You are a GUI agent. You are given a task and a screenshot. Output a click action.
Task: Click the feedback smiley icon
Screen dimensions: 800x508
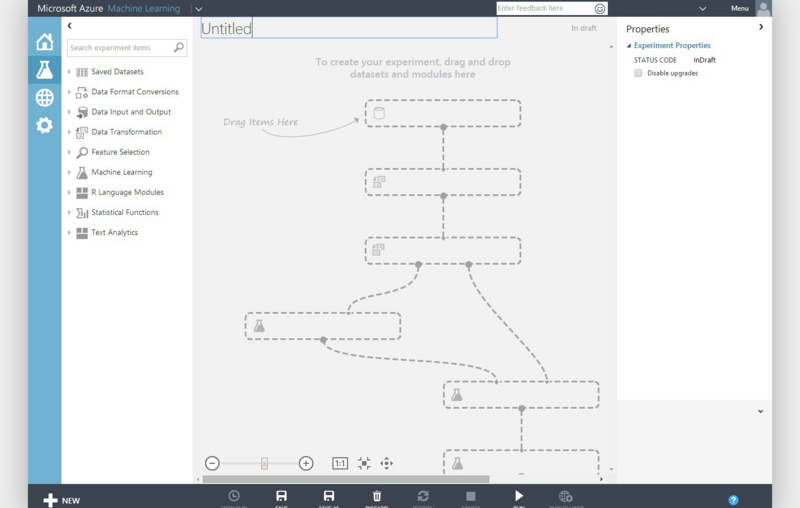600,9
